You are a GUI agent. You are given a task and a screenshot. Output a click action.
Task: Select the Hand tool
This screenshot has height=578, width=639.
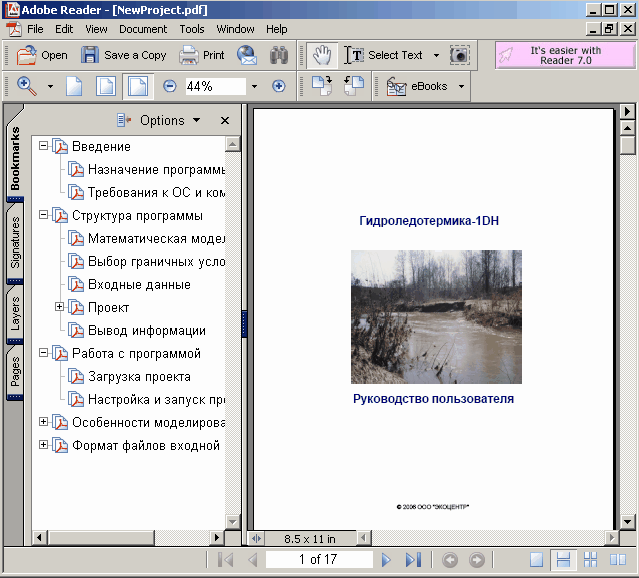[322, 55]
